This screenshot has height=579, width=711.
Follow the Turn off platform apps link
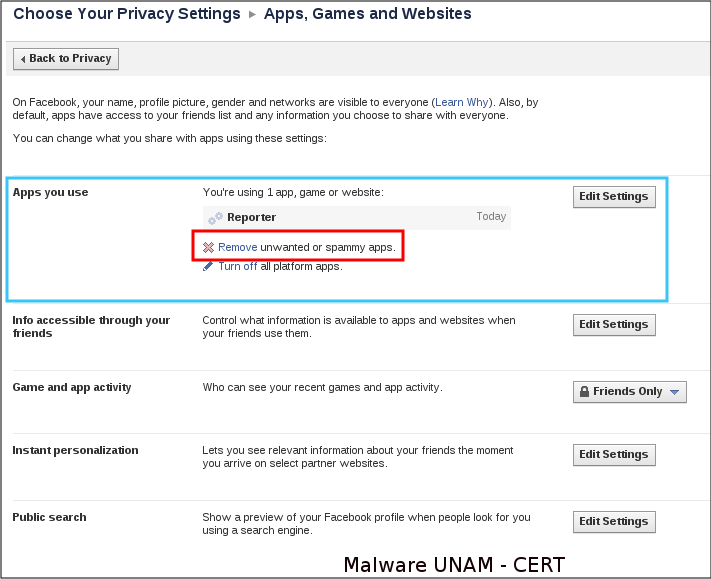click(x=237, y=266)
